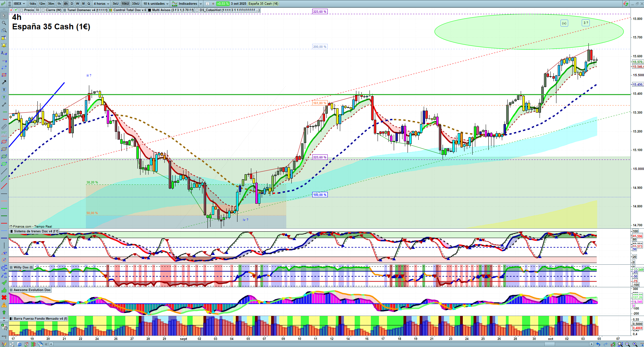The image size is (644, 347).
Task: Toggle Tunel Domenec v4 indicator visibility
Action: coord(65,10)
